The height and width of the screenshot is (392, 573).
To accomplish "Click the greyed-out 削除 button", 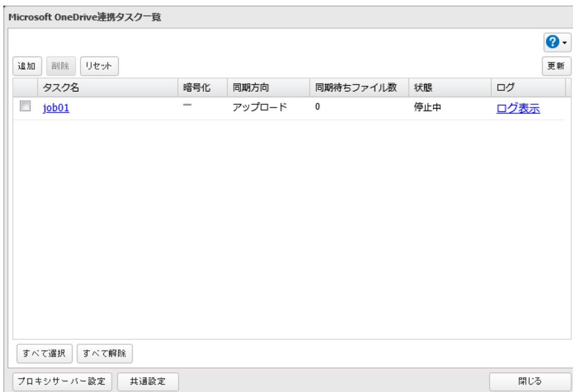I will coord(61,66).
